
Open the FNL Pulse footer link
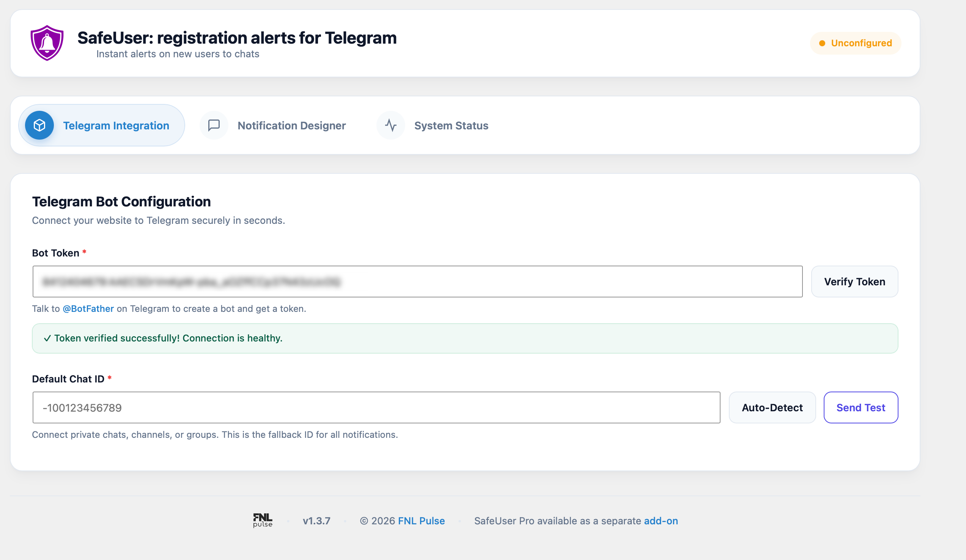tap(421, 521)
